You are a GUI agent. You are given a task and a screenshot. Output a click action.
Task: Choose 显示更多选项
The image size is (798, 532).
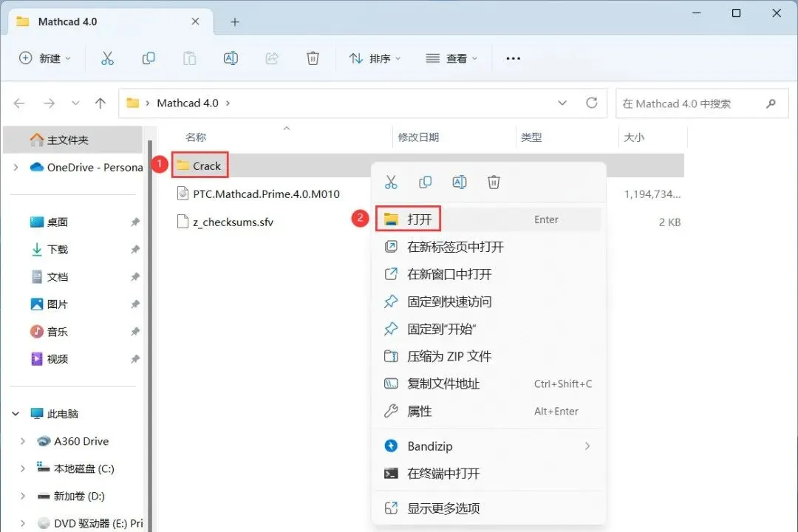[x=488, y=508]
